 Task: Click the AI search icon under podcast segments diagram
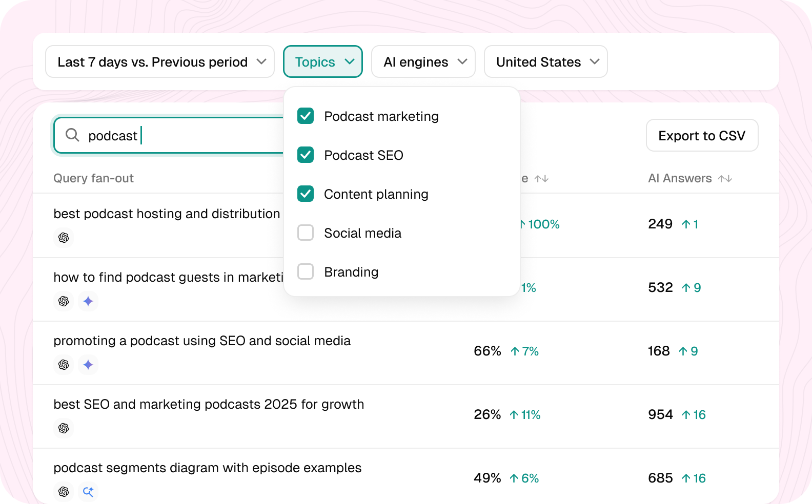click(x=88, y=492)
